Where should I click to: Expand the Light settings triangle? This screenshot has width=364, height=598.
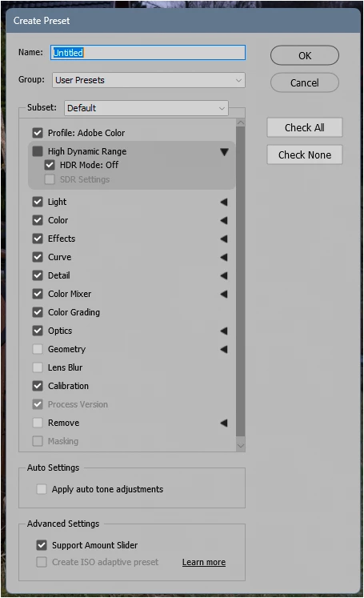[224, 202]
